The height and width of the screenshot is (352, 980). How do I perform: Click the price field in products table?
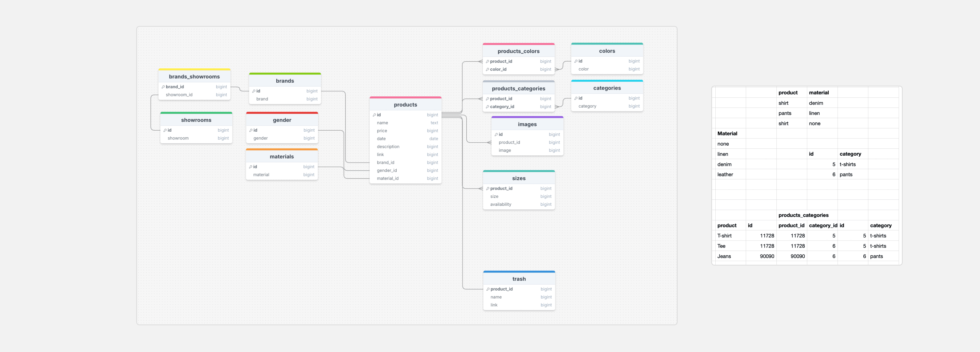pyautogui.click(x=406, y=131)
